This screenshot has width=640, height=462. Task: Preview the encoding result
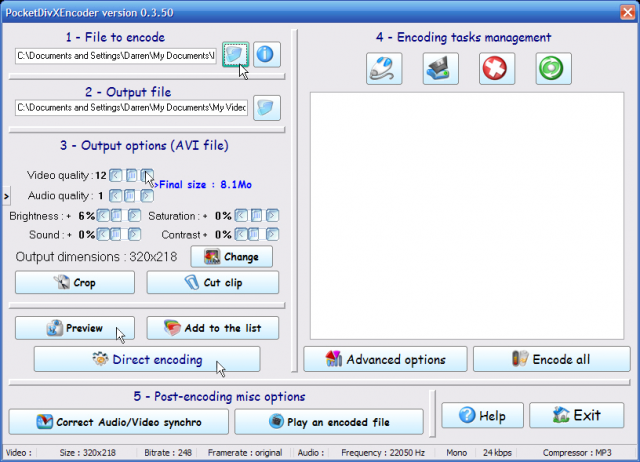coord(75,328)
